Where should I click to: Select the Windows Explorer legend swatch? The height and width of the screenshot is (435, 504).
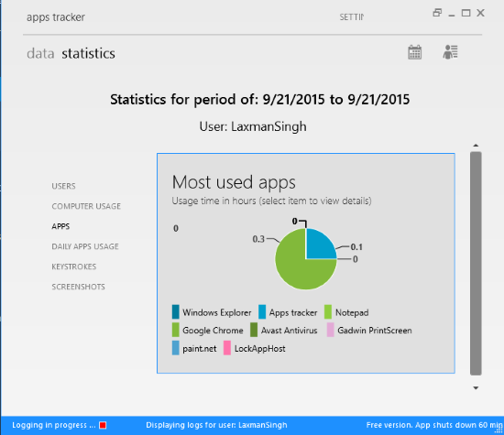coord(176,312)
